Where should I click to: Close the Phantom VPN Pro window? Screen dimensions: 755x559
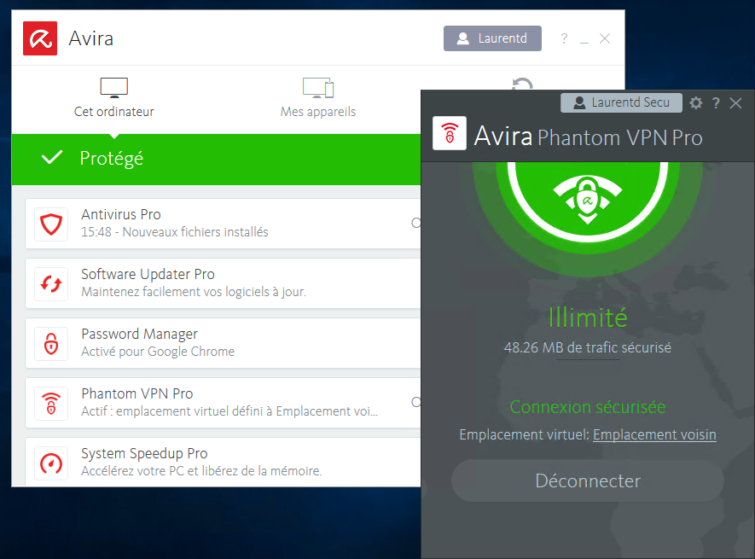(735, 103)
